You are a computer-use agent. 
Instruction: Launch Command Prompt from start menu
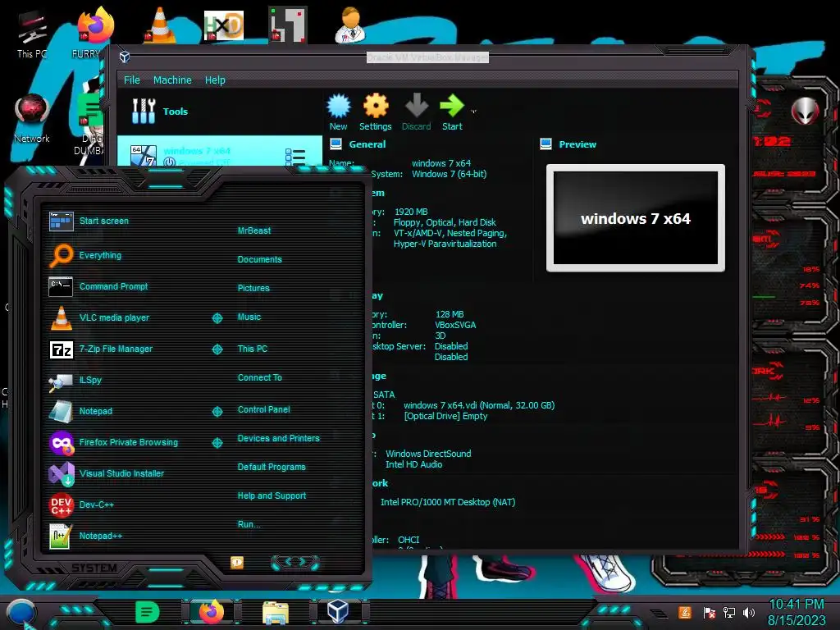click(113, 286)
